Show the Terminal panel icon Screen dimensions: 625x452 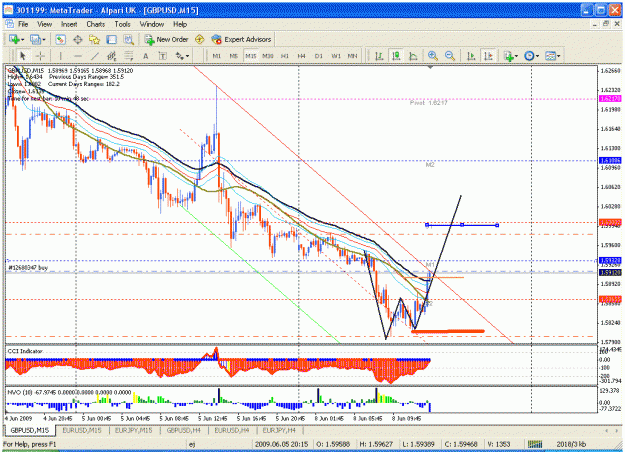(x=111, y=39)
